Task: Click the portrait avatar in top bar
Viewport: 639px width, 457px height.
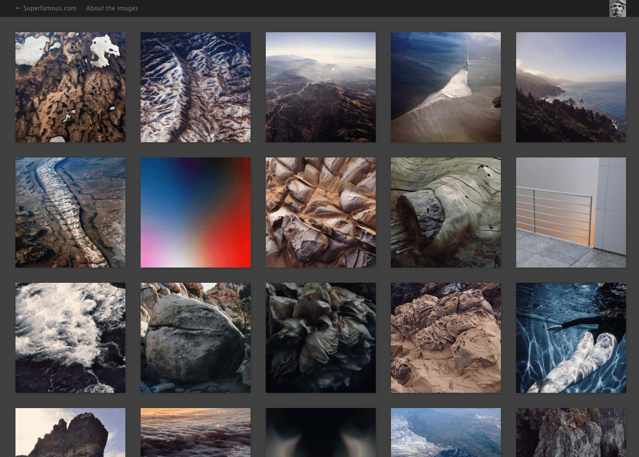Action: click(x=617, y=9)
